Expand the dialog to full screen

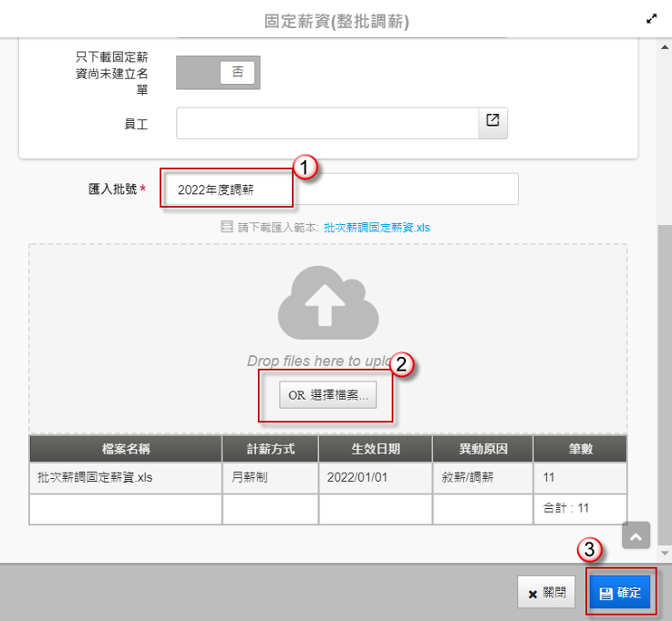pos(651,19)
